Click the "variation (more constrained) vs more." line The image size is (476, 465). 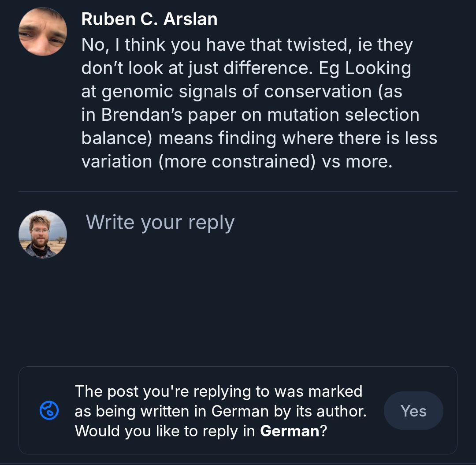(237, 161)
